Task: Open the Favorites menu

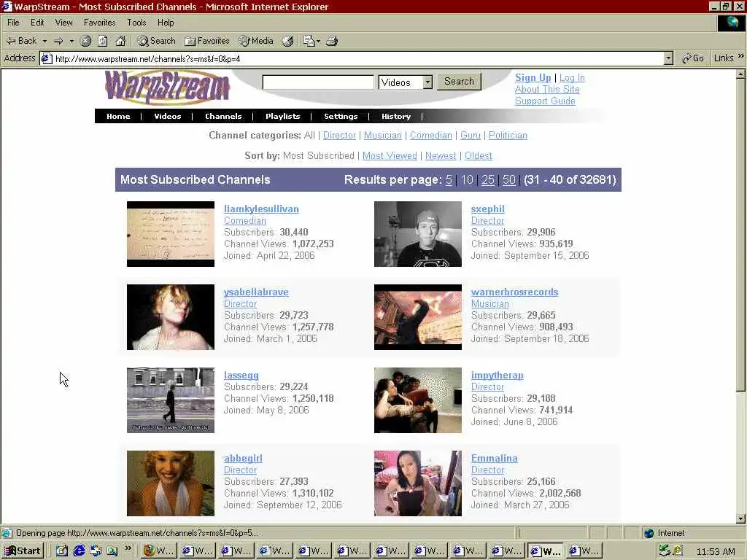Action: click(x=99, y=23)
